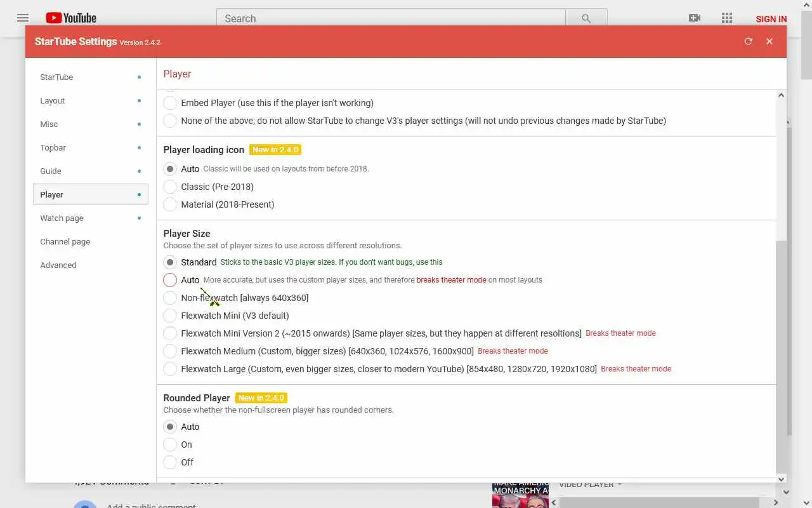Open the Channel page settings section
Viewport: 812px width, 508px height.
(90, 241)
